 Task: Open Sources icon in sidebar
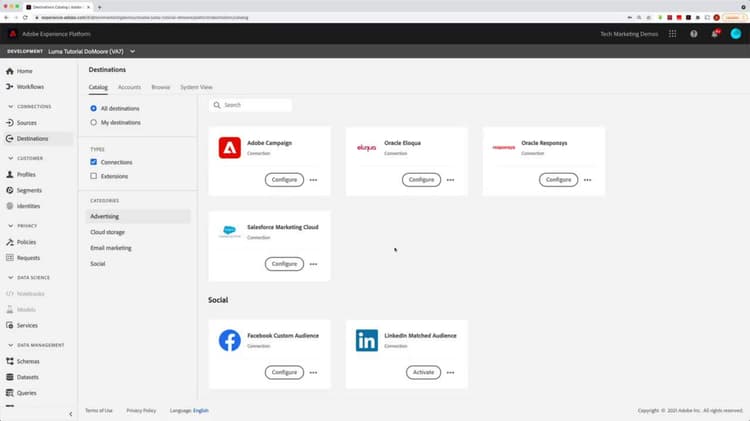[x=10, y=123]
